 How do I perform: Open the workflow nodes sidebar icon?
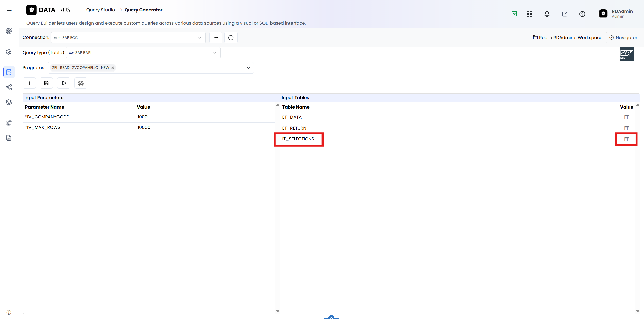[9, 87]
